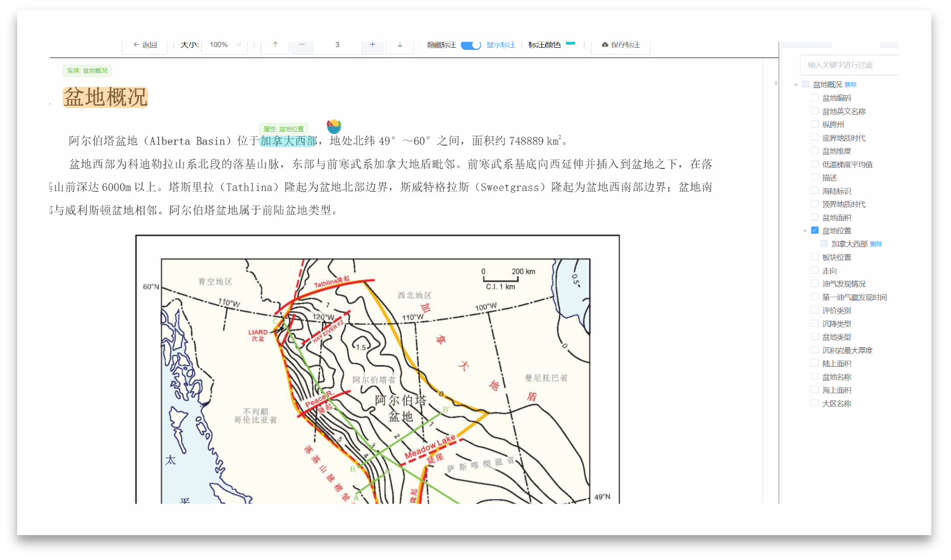Collapse the 盆地位置 tree node
951x560 pixels.
tap(805, 231)
